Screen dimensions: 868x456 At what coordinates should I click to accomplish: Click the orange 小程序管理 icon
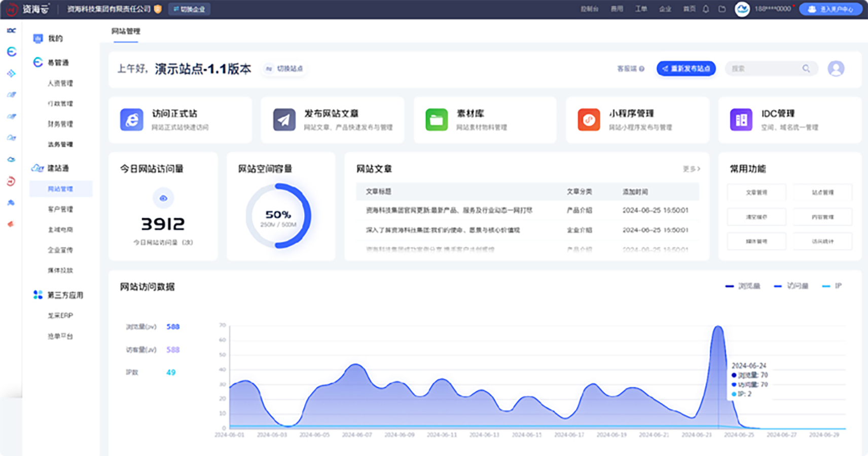pyautogui.click(x=589, y=120)
